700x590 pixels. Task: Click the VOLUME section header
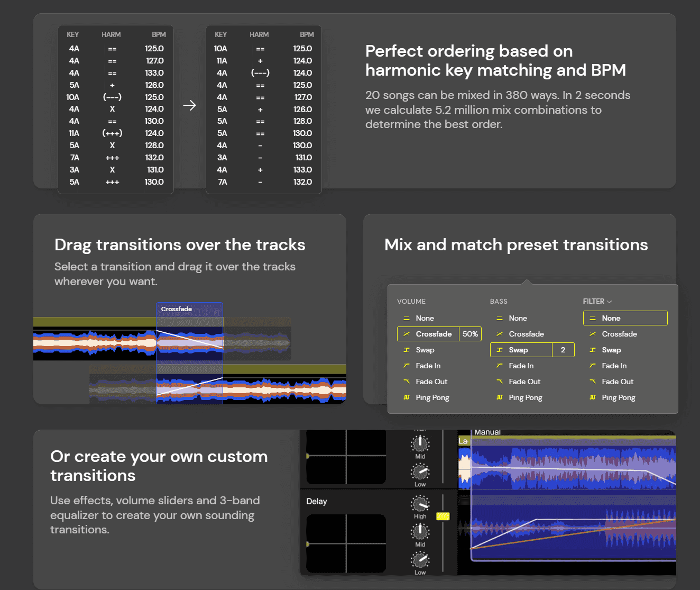tap(411, 301)
